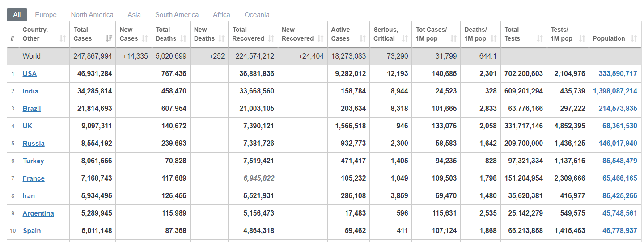The height and width of the screenshot is (242, 644).
Task: Show the Africa tab
Action: click(221, 15)
